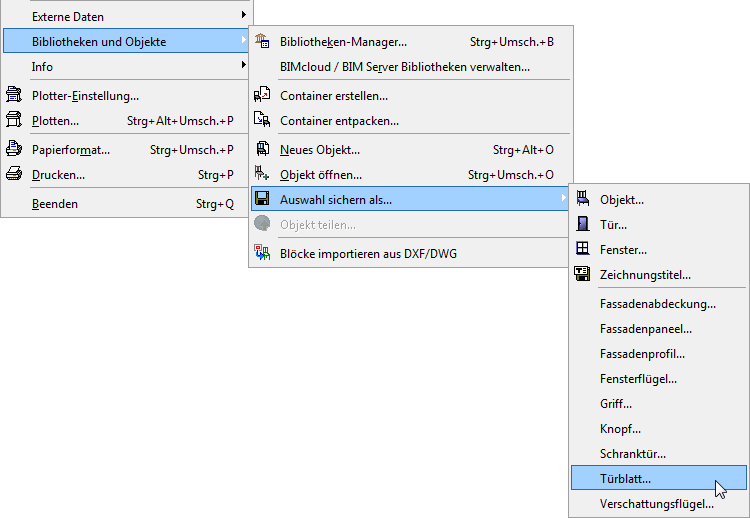Image resolution: width=750 pixels, height=518 pixels.
Task: Click the Blöcke importieren DXF/DWG icon
Action: (263, 253)
